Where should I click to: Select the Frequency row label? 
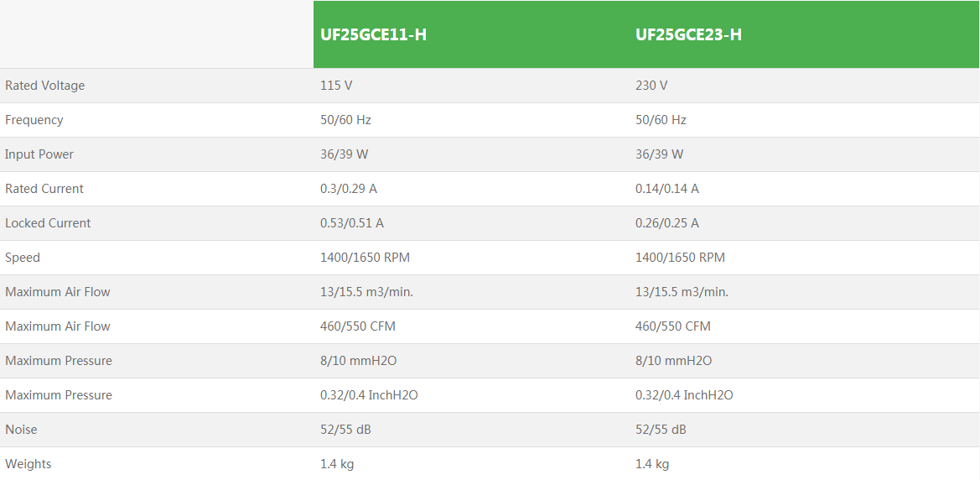34,120
